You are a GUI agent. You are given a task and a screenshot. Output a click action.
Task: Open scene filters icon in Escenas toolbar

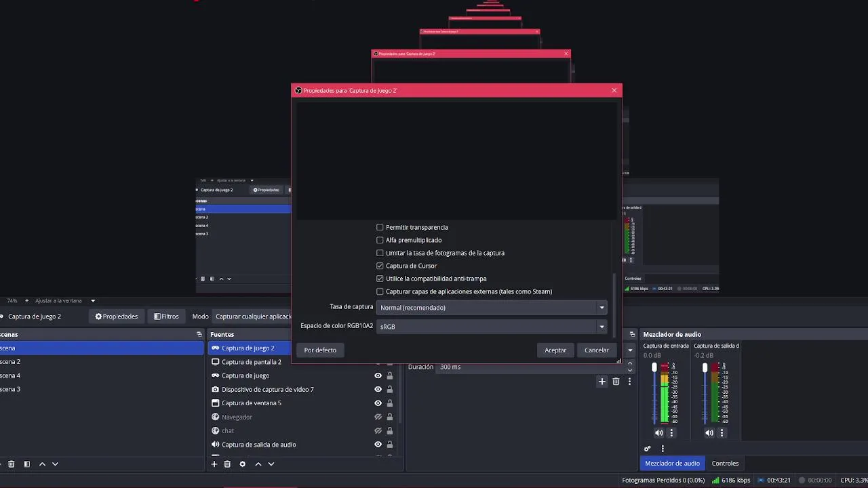coord(26,464)
